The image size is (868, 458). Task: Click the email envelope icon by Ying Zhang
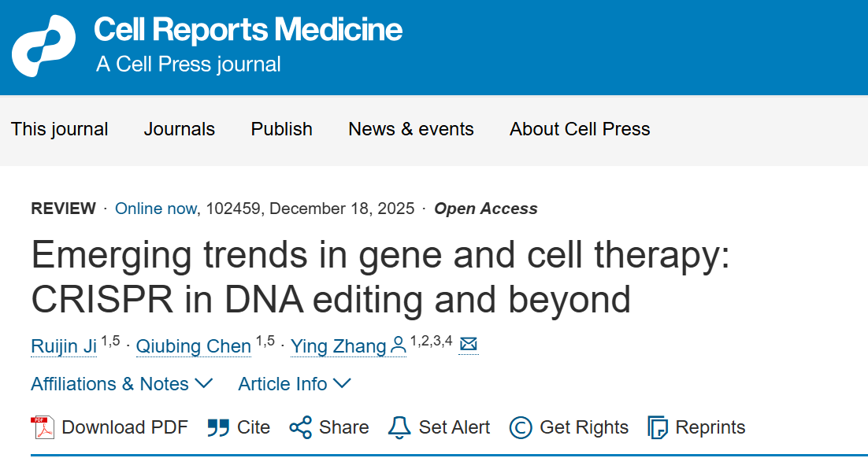469,345
